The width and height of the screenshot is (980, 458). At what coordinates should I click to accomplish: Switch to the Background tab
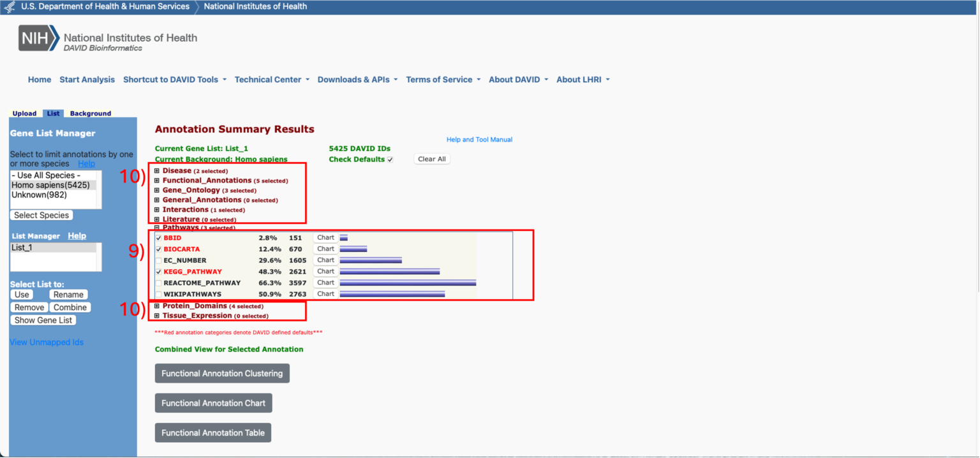[91, 114]
